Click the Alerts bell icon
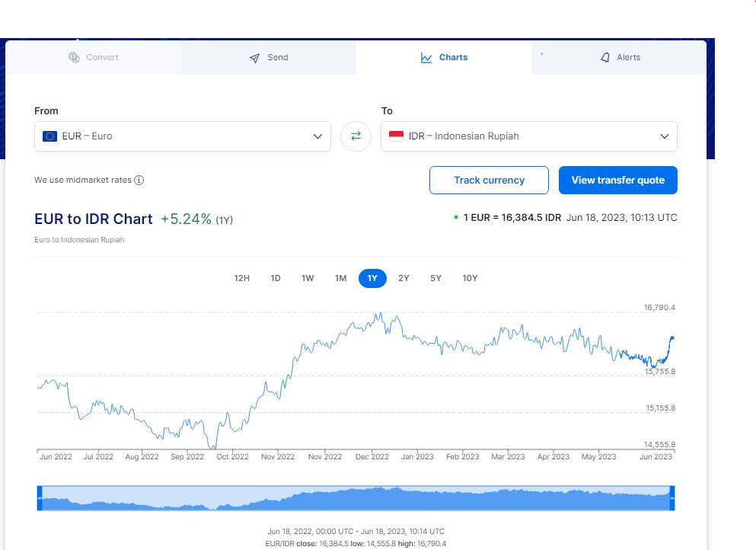Image resolution: width=756 pixels, height=550 pixels. point(605,58)
